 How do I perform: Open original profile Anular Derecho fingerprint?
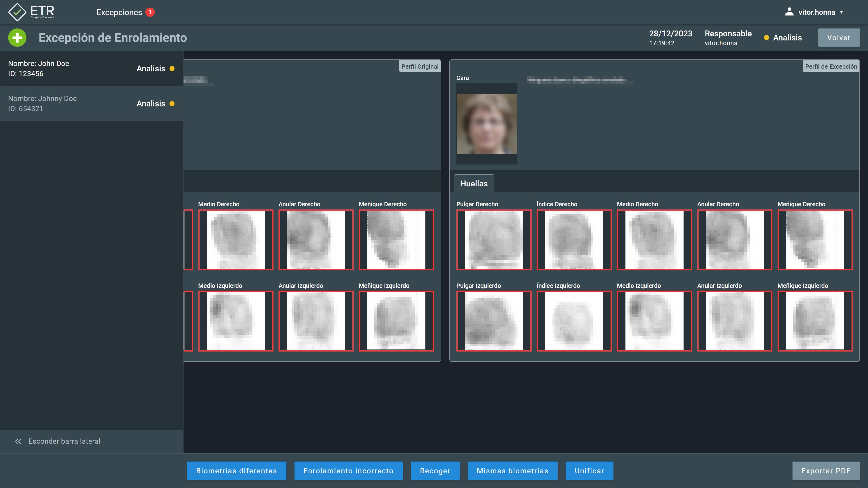point(316,239)
